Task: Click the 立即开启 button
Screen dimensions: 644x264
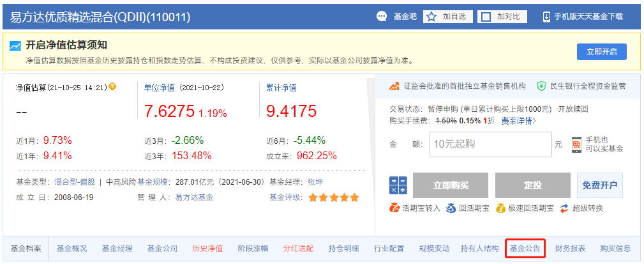Action: 602,52
